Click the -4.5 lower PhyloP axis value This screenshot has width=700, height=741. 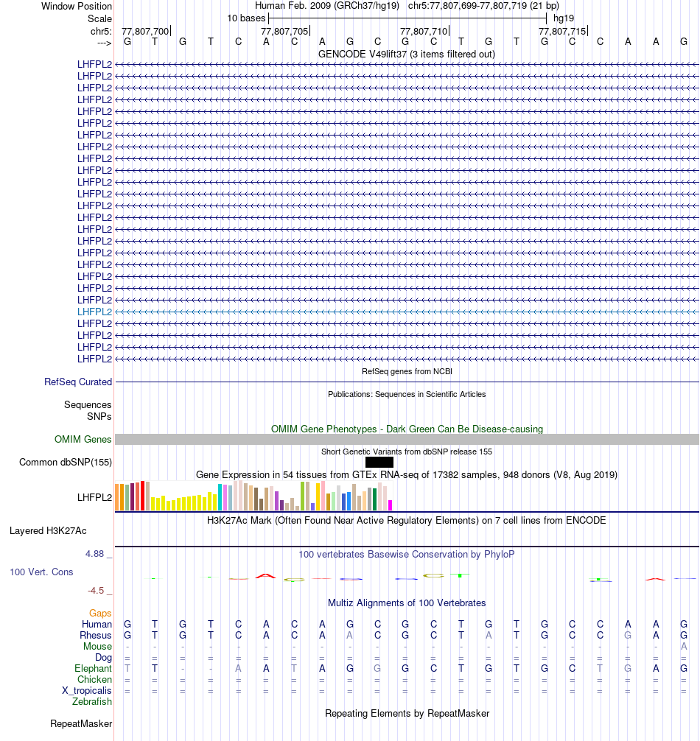coord(96,591)
